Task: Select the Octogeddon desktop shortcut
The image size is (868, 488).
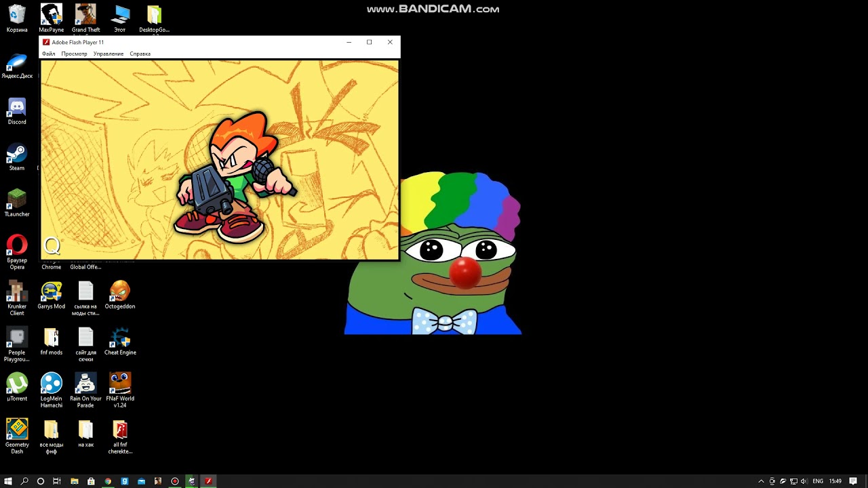Action: tap(120, 295)
